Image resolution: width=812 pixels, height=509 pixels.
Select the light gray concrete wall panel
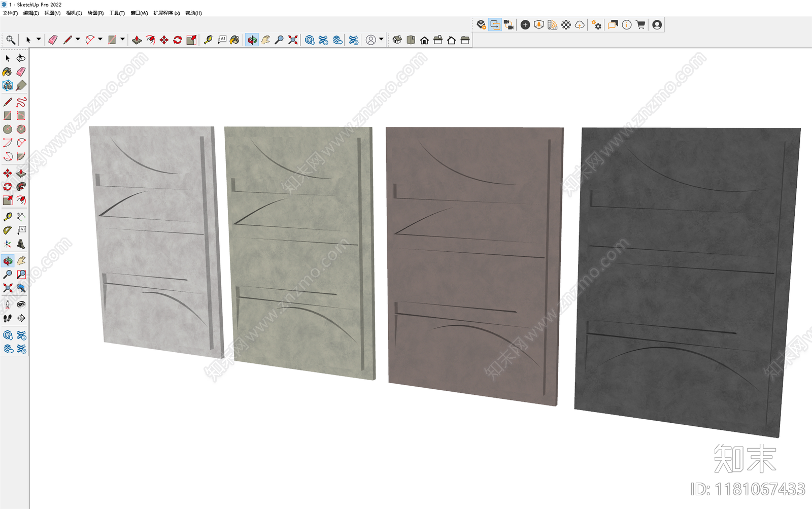click(x=155, y=241)
